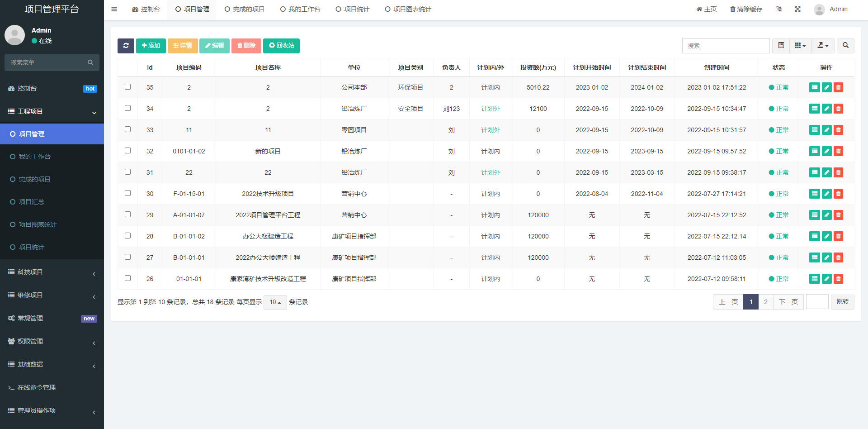Click delete trash icon for row Id 35

pos(838,87)
